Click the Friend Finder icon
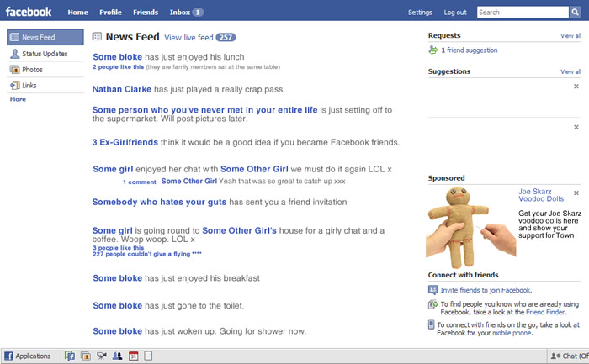The width and height of the screenshot is (589, 364). coord(432,304)
